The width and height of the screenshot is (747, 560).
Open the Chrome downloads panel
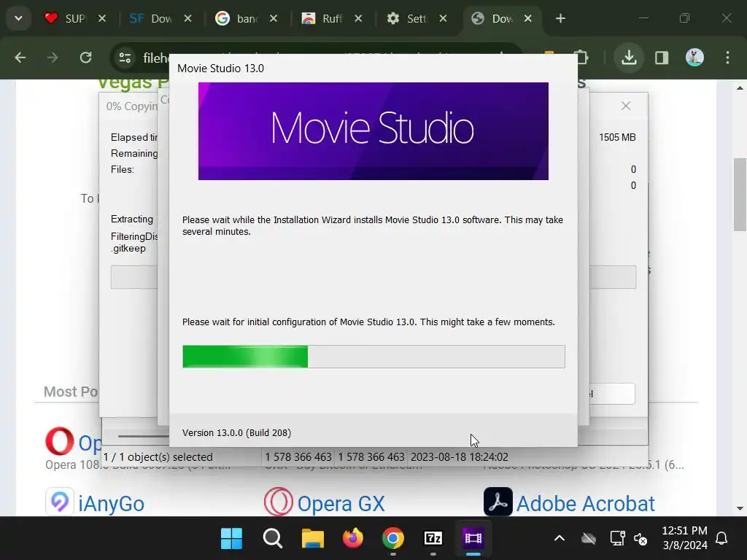(629, 58)
